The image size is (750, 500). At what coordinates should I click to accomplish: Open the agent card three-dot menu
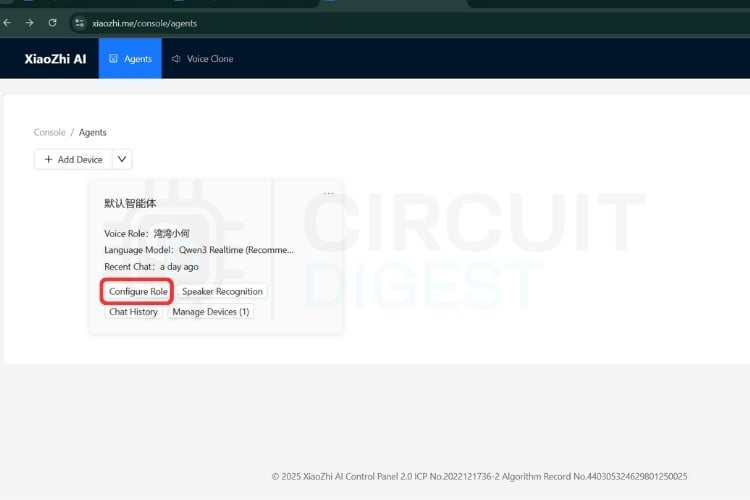[328, 194]
